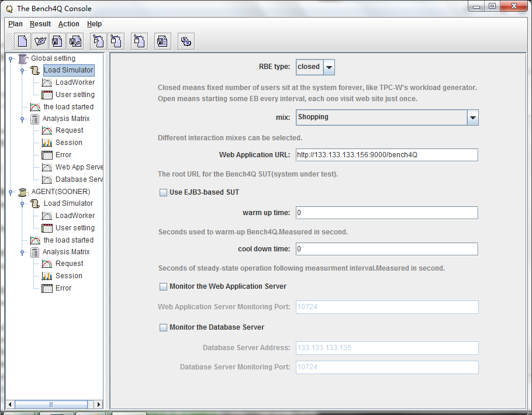532x415 pixels.
Task: Open the Action menu
Action: pyautogui.click(x=69, y=24)
